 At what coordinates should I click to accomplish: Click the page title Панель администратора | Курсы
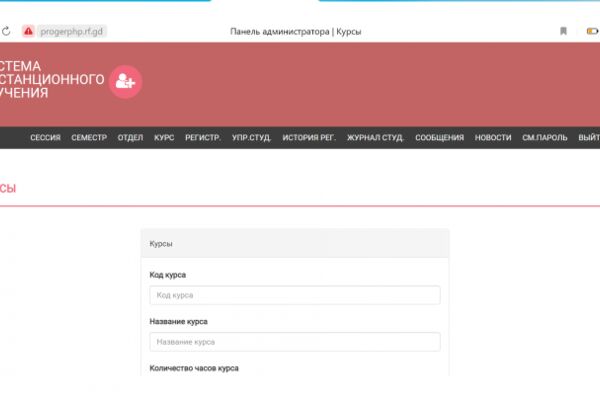pos(296,31)
